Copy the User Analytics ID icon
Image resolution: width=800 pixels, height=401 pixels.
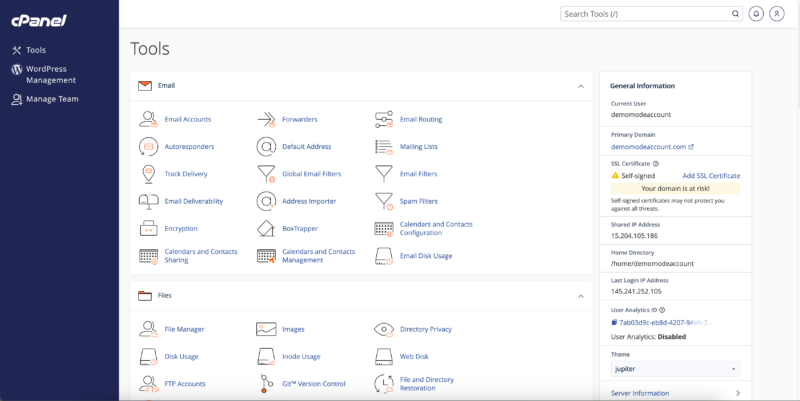tap(614, 322)
